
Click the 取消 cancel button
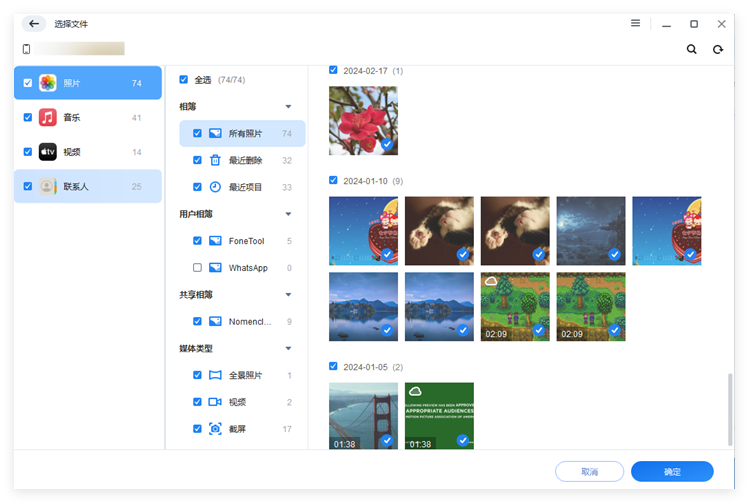tap(589, 472)
